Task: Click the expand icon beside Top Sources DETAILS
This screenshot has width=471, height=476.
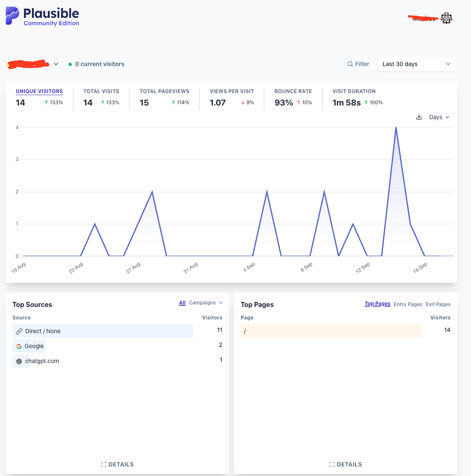Action: coord(104,464)
